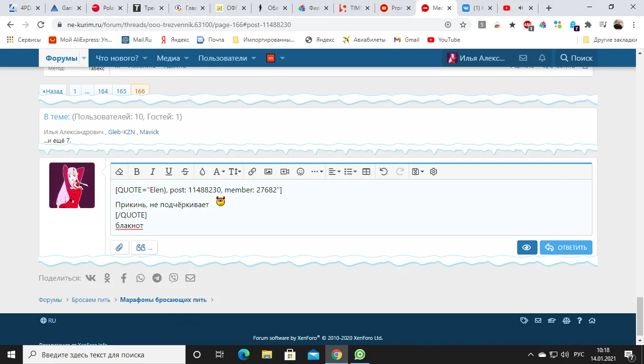644x364 pixels.
Task: Open the Mavick user profile link
Action: coord(149,132)
